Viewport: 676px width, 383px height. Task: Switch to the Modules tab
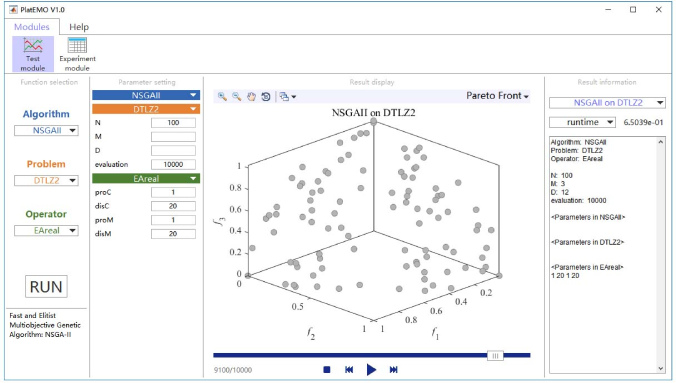31,27
